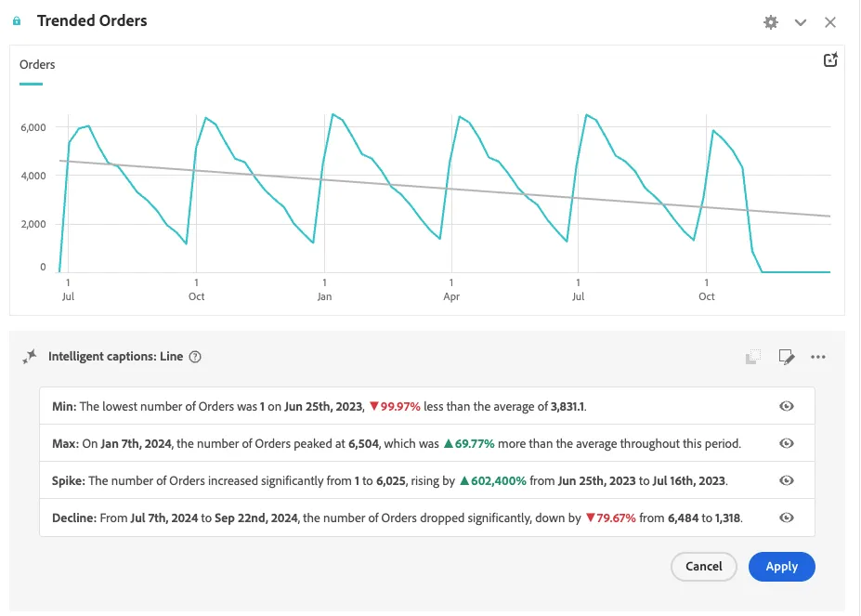
Task: Click the 2,000 y-axis label
Action: pos(33,224)
